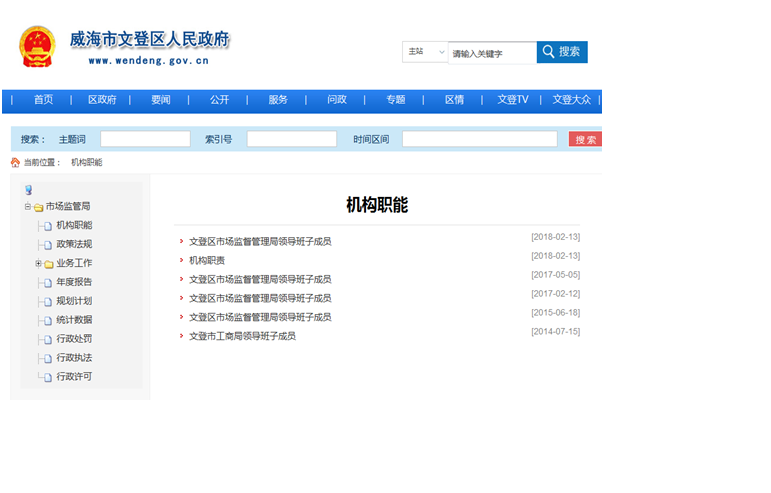Collapse the 市场监管局 tree node
The width and height of the screenshot is (771, 493).
click(28, 207)
